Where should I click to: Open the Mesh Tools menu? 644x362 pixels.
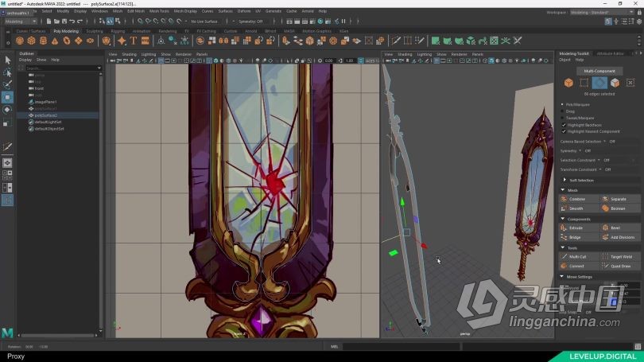click(159, 11)
